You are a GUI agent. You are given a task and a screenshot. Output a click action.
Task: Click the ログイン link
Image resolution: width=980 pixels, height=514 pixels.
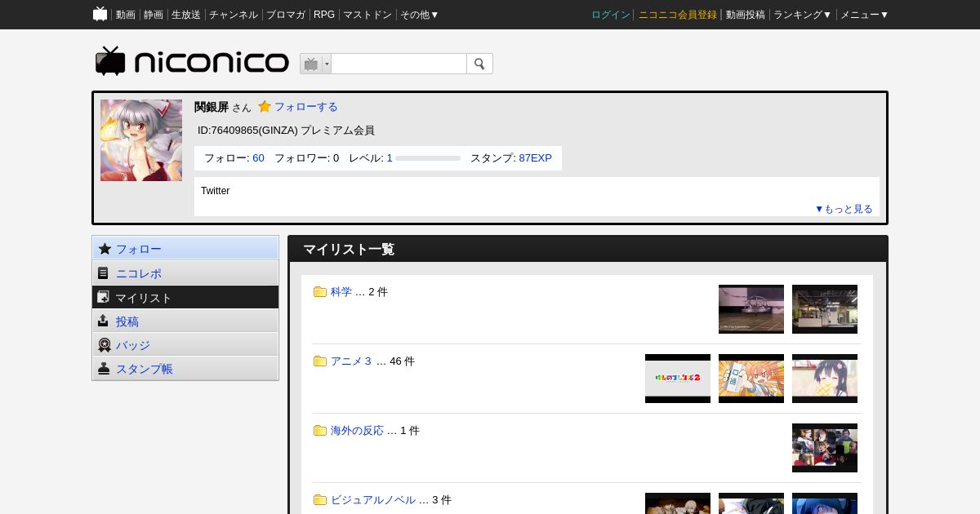(611, 15)
